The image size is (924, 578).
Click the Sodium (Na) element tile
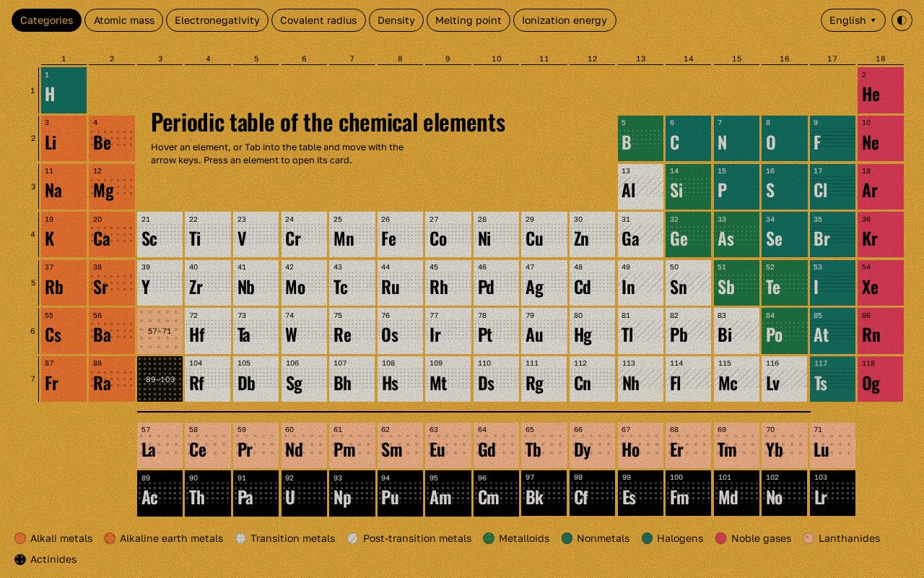[x=64, y=186]
